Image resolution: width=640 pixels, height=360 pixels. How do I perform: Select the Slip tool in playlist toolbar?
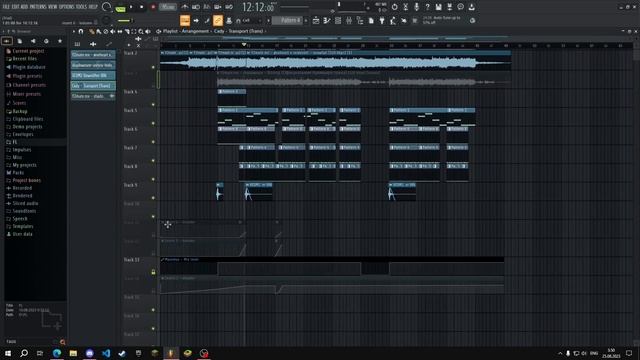(120, 31)
